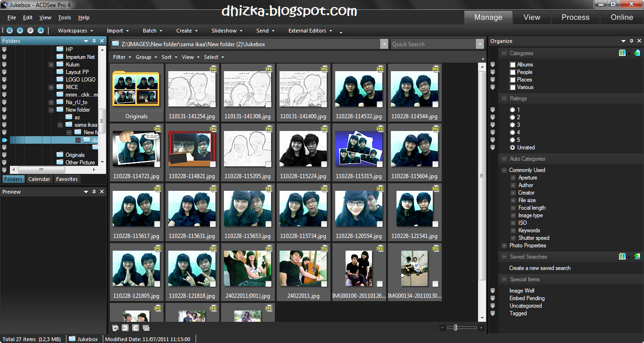The height and width of the screenshot is (343, 644).
Task: Select rating 5 radio button
Action: tap(512, 140)
